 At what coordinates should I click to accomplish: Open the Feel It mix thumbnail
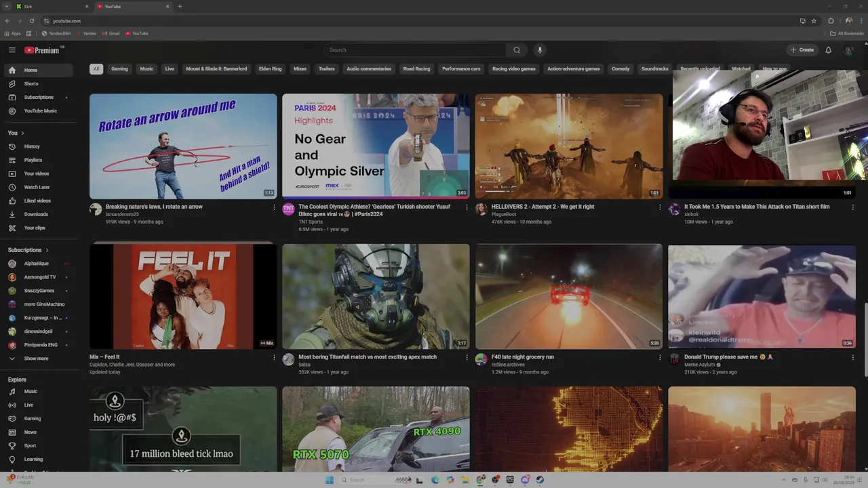(x=183, y=296)
